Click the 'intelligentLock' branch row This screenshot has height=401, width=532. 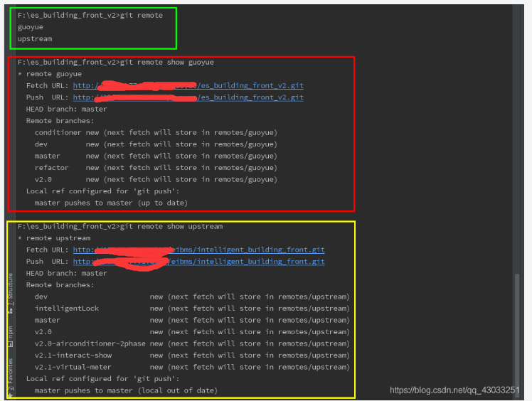click(x=192, y=309)
